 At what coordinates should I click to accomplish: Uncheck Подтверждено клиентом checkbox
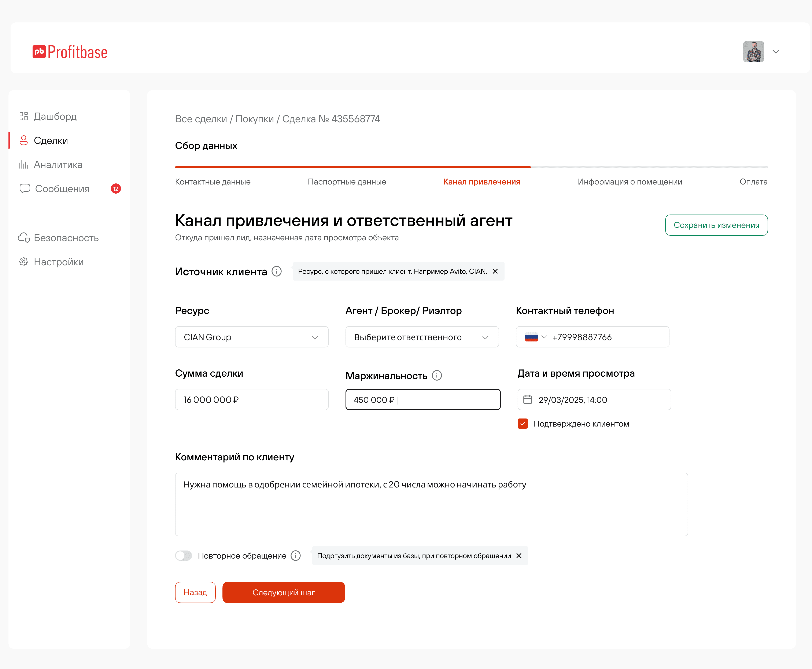tap(523, 424)
